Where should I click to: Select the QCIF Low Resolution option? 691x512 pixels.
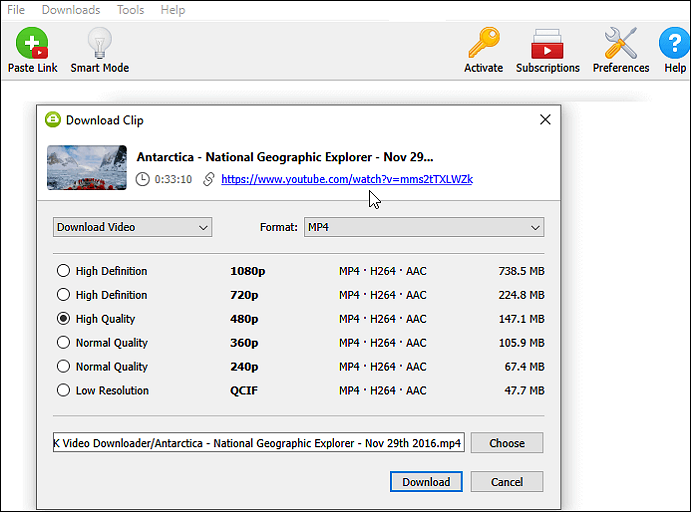[64, 391]
